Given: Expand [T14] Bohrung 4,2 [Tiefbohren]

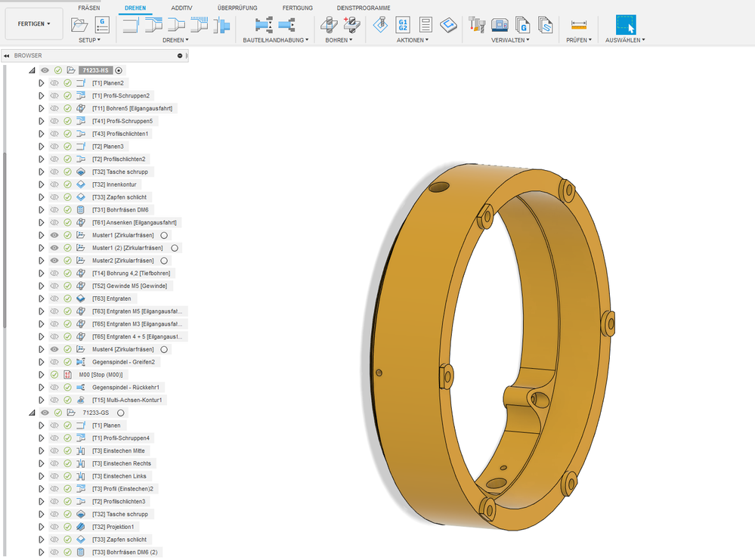Looking at the screenshot, I should pos(42,274).
